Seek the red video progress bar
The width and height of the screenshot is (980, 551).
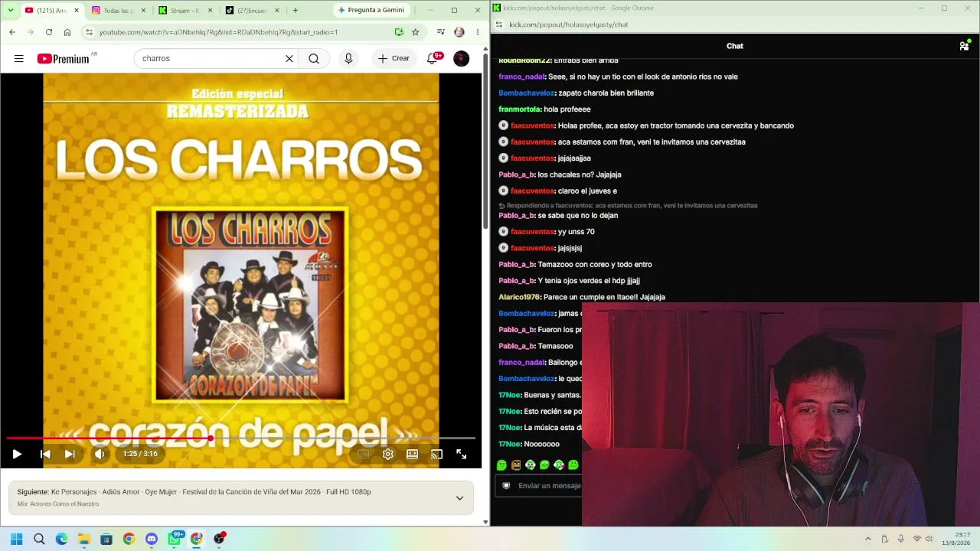[241, 439]
